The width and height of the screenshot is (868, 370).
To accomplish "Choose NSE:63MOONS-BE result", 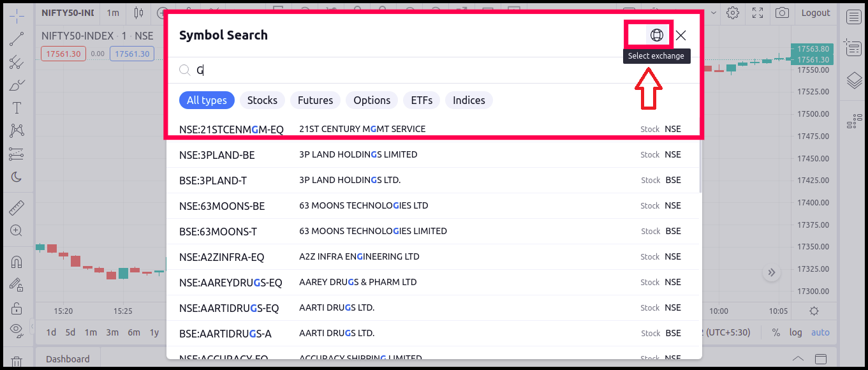I will [x=432, y=206].
